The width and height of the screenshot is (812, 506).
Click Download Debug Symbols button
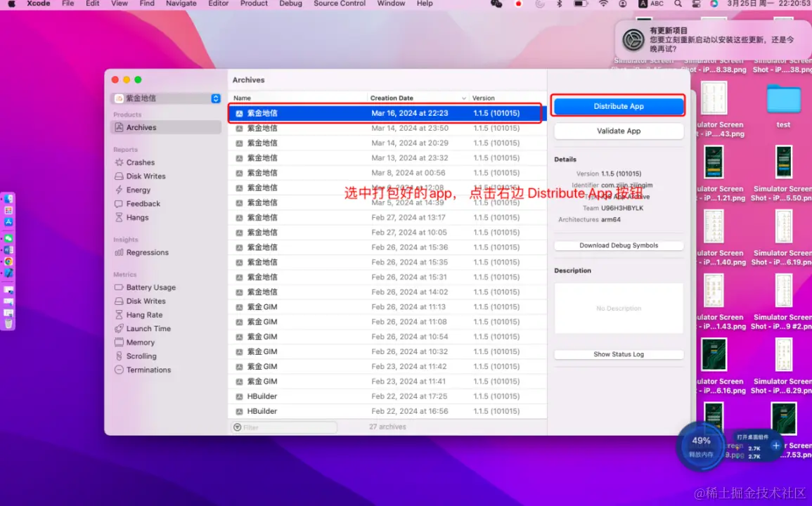(619, 245)
